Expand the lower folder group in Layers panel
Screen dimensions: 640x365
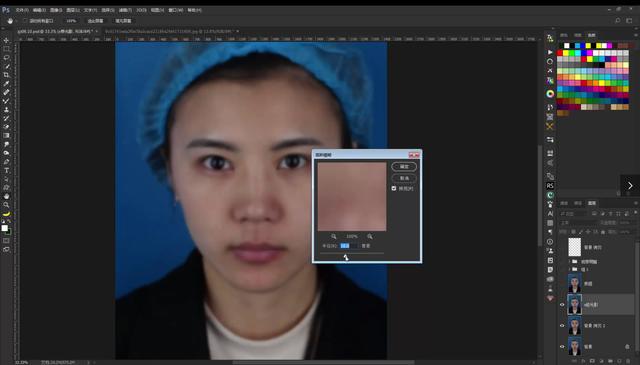click(x=570, y=269)
